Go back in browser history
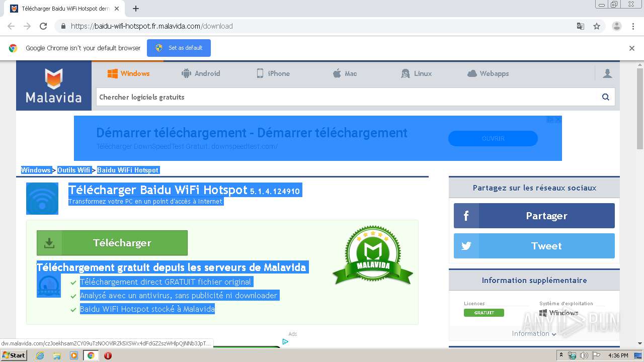Screen dimensions: 644x362 (11, 26)
